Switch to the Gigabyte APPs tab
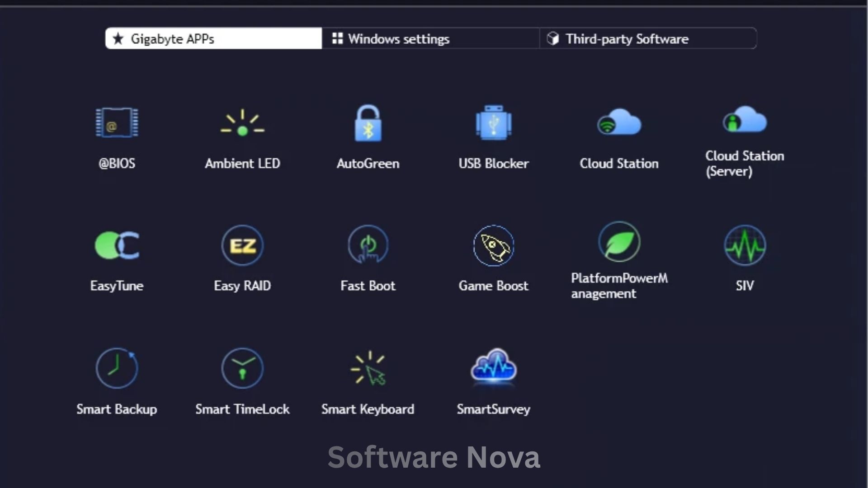This screenshot has width=868, height=488. (x=213, y=38)
